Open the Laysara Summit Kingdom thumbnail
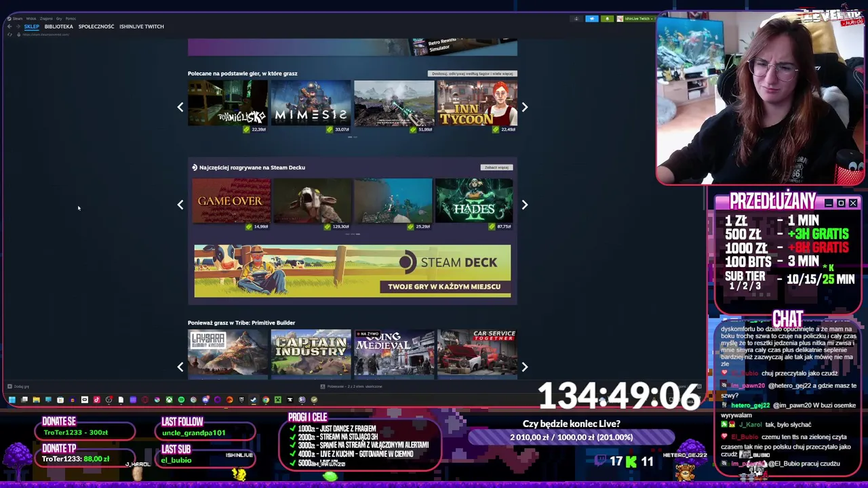This screenshot has height=488, width=868. 228,352
